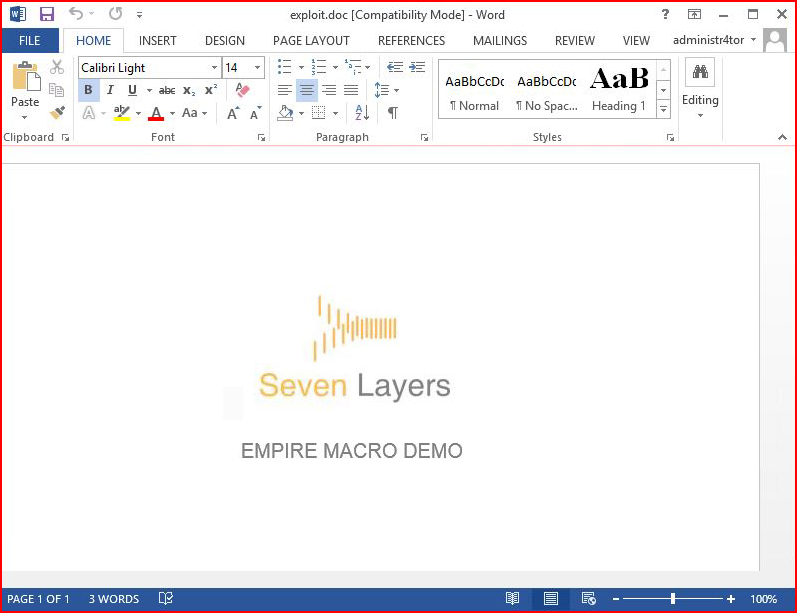Align text right
797x613 pixels.
(329, 90)
